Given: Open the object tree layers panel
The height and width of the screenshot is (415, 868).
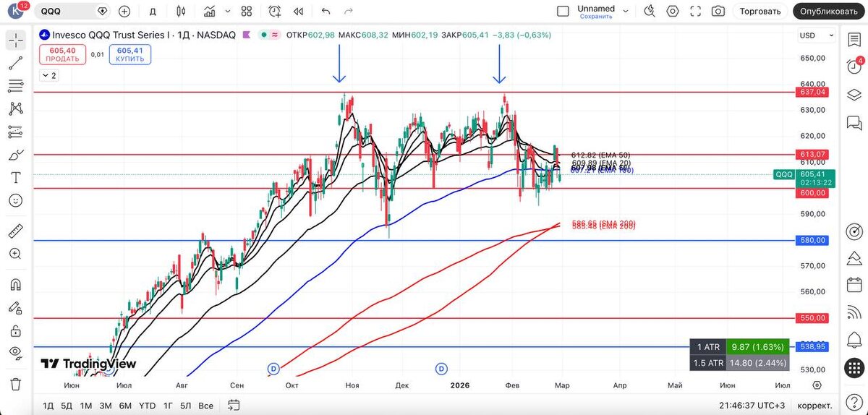Looking at the screenshot, I should coord(854,95).
